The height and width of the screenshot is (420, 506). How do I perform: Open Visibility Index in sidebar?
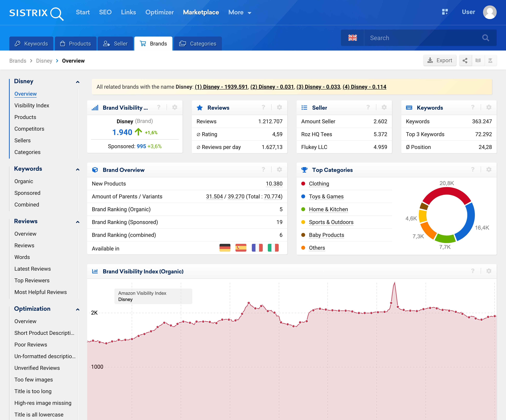[32, 105]
